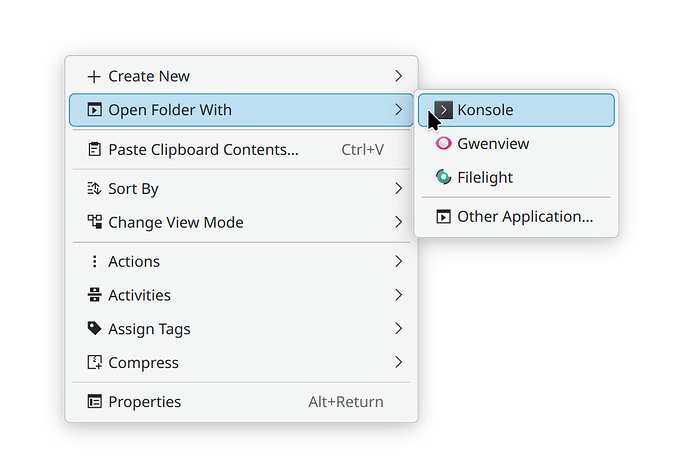Click the pink Gwenview icon

[x=443, y=144]
